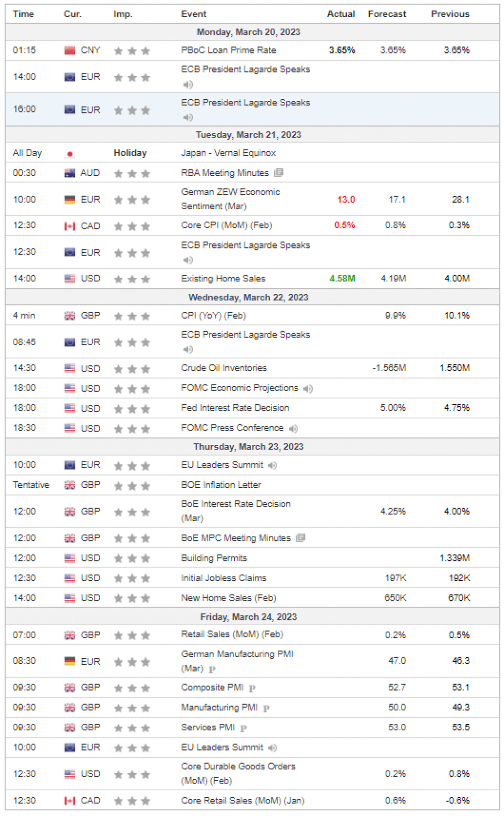Click the Monday, March 20, 2023 date header
The height and width of the screenshot is (816, 504).
[248, 32]
